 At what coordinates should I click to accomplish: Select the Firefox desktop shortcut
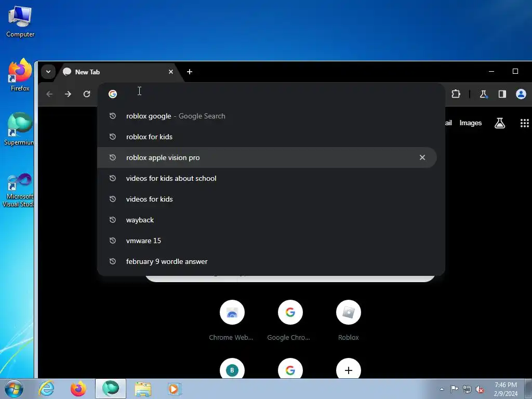pyautogui.click(x=20, y=75)
